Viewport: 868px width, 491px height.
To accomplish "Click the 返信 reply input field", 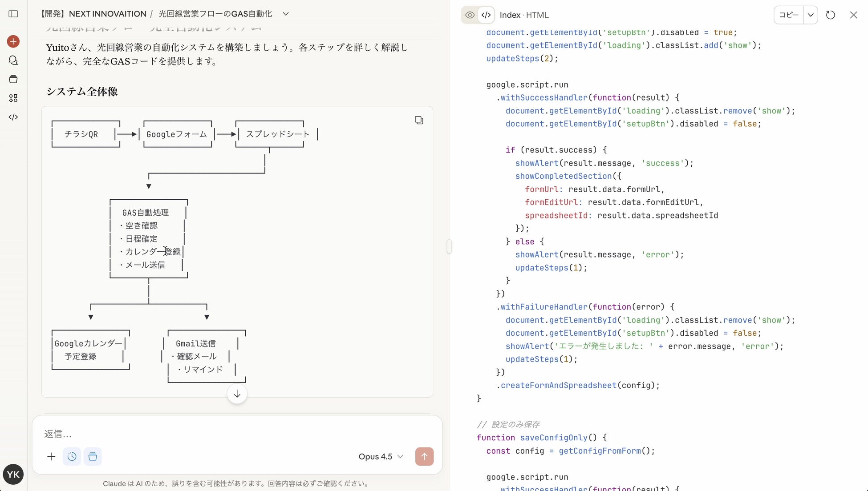I will [x=223, y=434].
